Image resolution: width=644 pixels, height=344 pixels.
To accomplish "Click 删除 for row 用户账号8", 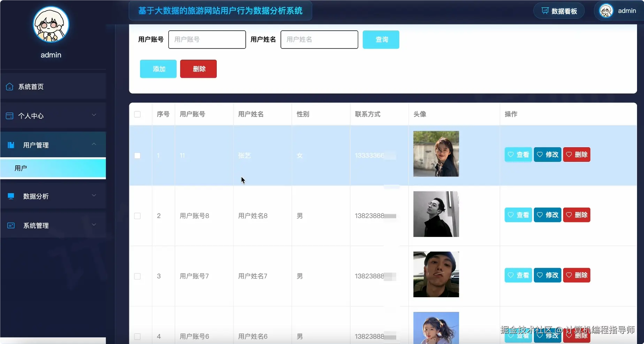I will (577, 215).
